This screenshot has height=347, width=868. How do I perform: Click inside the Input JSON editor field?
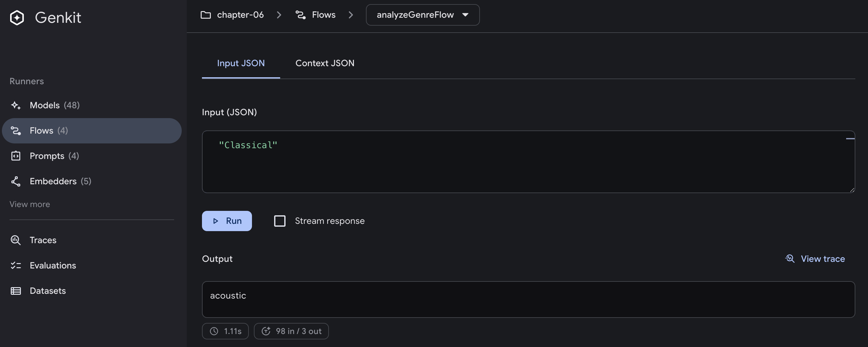click(x=528, y=162)
